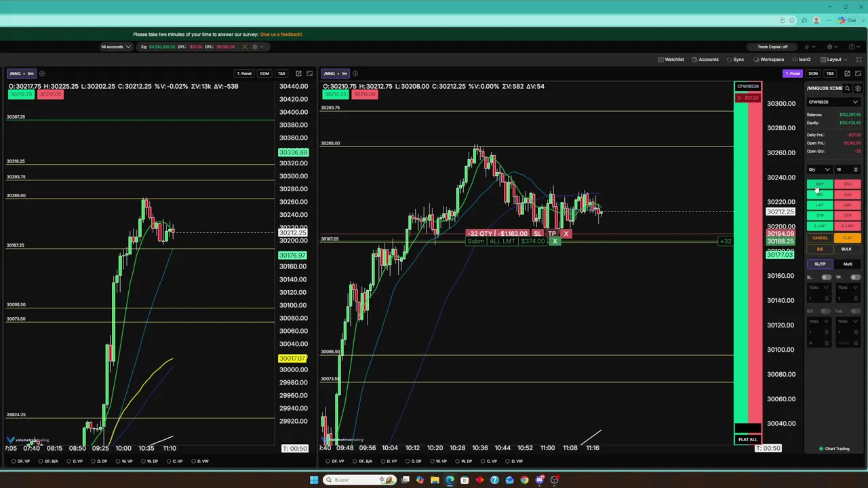
Task: Click FLAT ALL under the DOM ladder
Action: tap(748, 439)
